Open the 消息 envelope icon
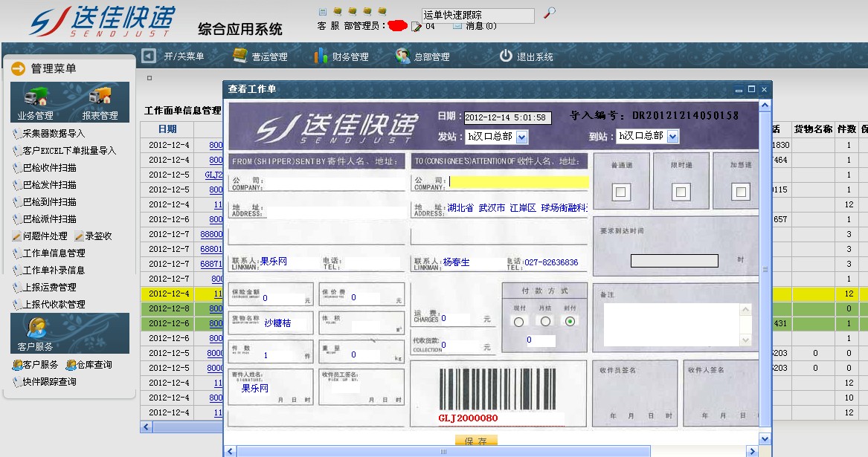This screenshot has height=457, width=868. [457, 26]
